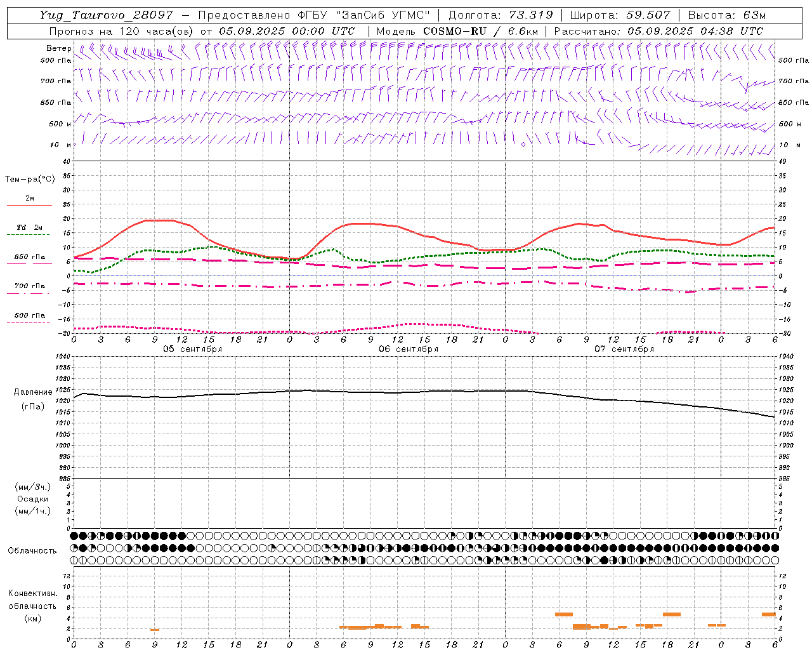The width and height of the screenshot is (812, 650).
Task: Click the Высота: 63м value
Action: (726, 15)
